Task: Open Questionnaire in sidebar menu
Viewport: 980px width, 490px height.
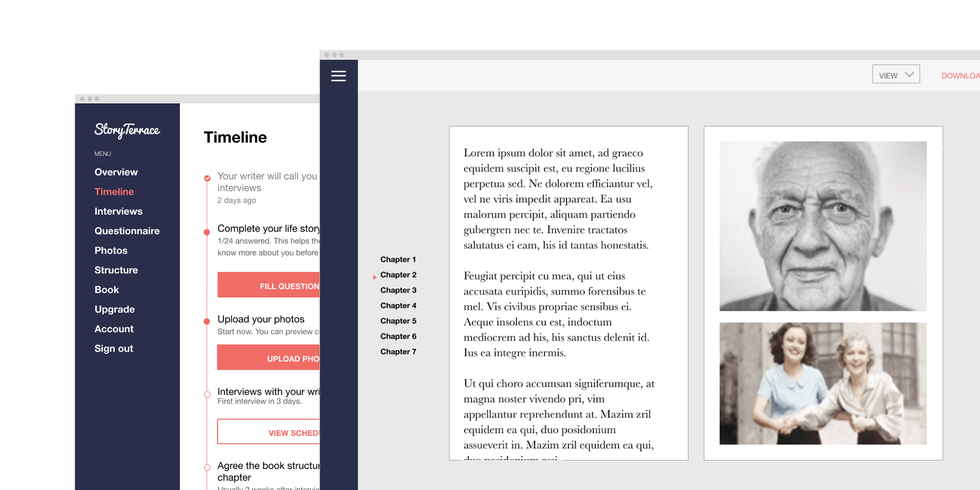Action: (127, 231)
